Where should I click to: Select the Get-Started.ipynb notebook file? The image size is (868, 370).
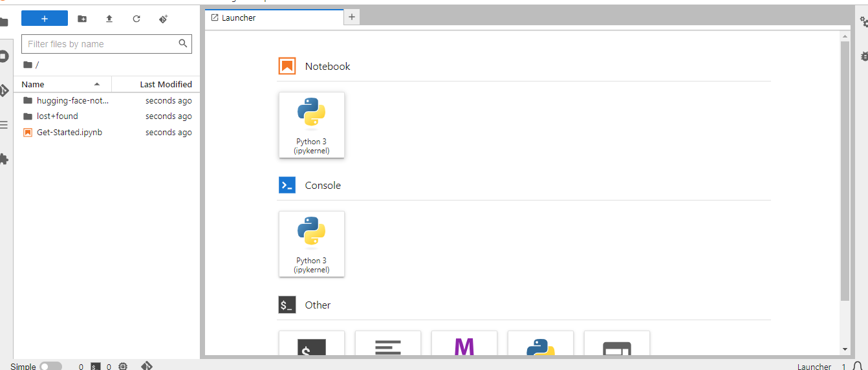coord(107,132)
